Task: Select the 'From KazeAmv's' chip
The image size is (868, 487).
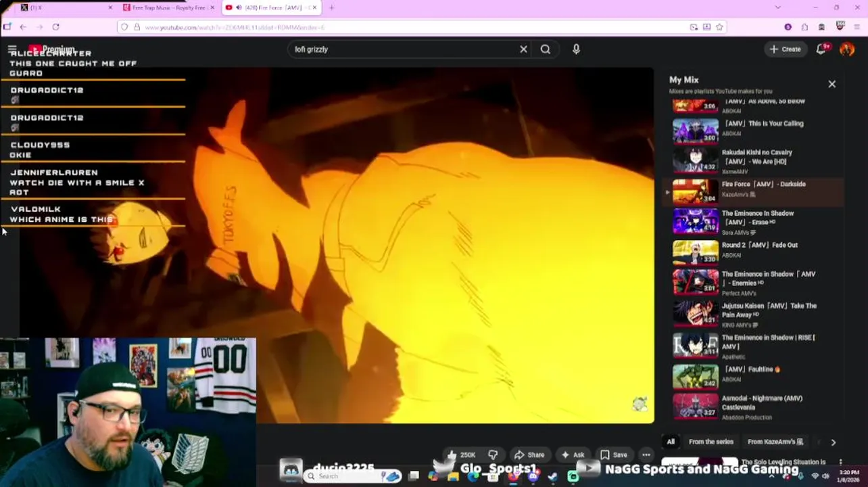Action: tap(775, 442)
